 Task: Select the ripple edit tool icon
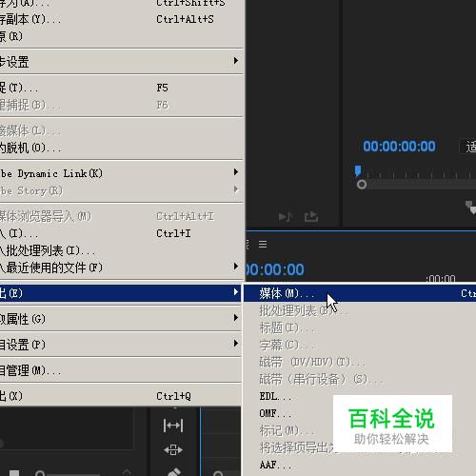[x=173, y=426]
